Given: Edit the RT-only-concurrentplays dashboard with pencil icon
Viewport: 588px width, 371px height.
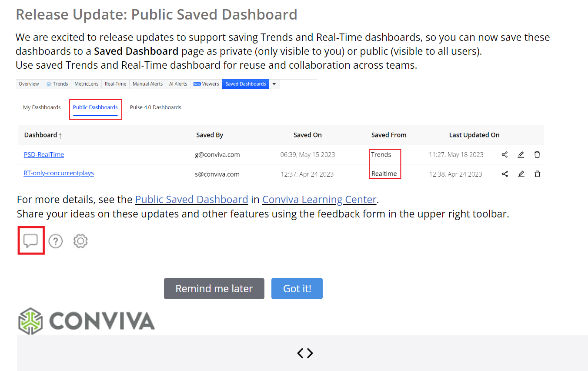Looking at the screenshot, I should pyautogui.click(x=521, y=174).
